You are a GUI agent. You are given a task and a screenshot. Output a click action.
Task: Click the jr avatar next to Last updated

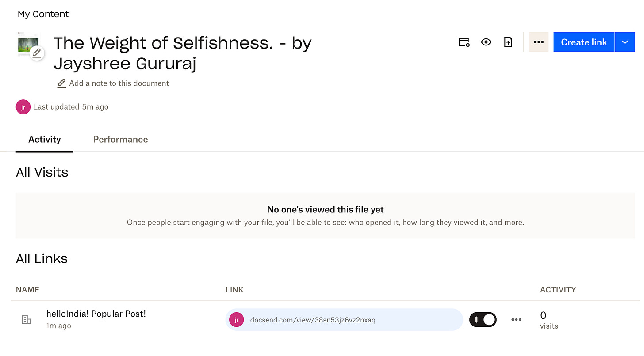tap(23, 106)
